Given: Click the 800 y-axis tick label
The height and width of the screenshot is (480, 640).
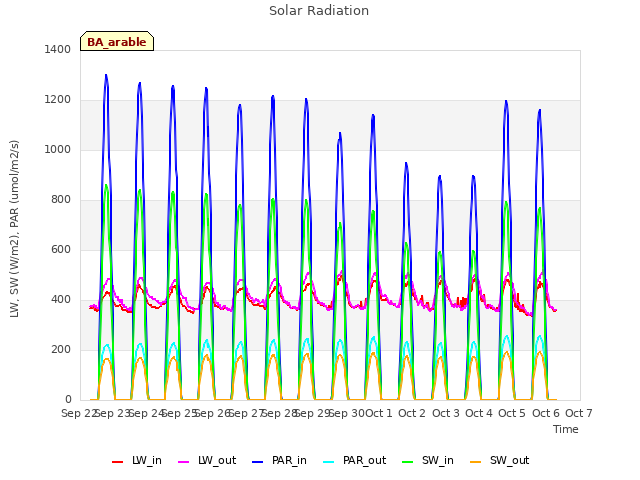Looking at the screenshot, I should coord(61,200).
